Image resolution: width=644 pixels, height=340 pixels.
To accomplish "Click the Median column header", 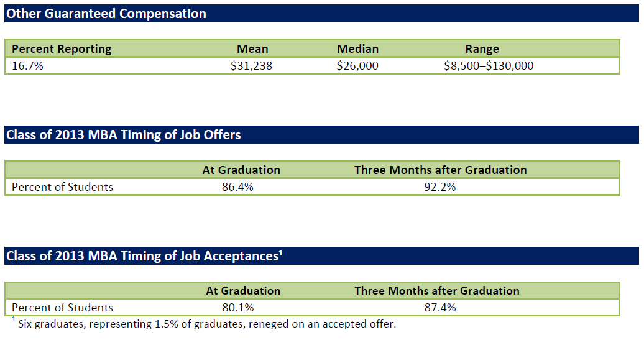I will point(357,49).
